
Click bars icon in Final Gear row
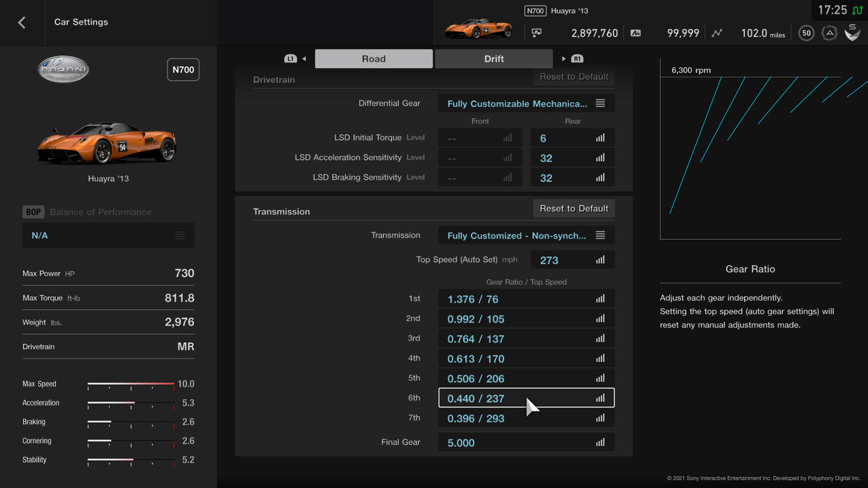(600, 443)
